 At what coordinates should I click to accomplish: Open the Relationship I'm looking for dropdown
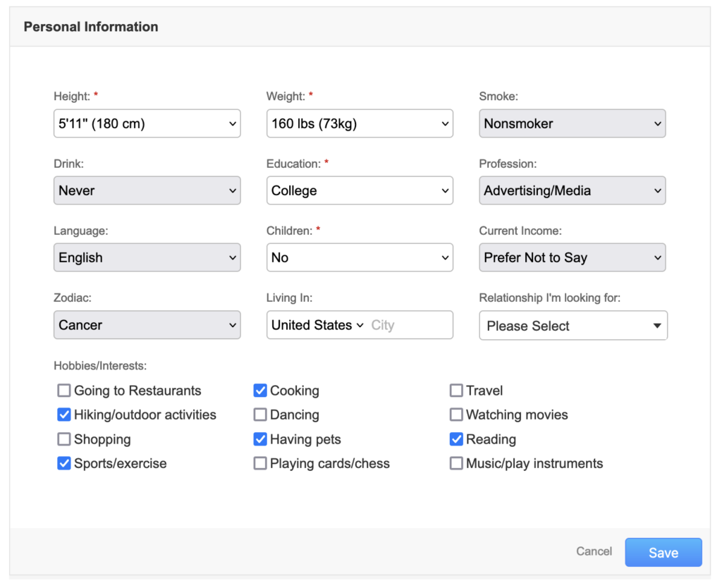pyautogui.click(x=573, y=326)
